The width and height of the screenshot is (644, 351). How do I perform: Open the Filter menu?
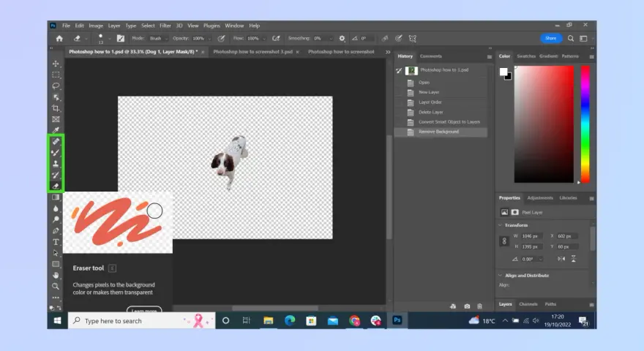pyautogui.click(x=165, y=26)
